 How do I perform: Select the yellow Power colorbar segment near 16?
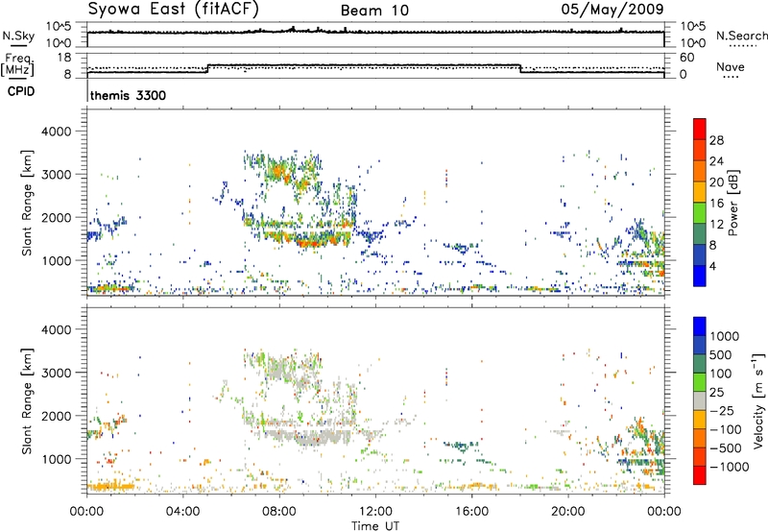[700, 191]
